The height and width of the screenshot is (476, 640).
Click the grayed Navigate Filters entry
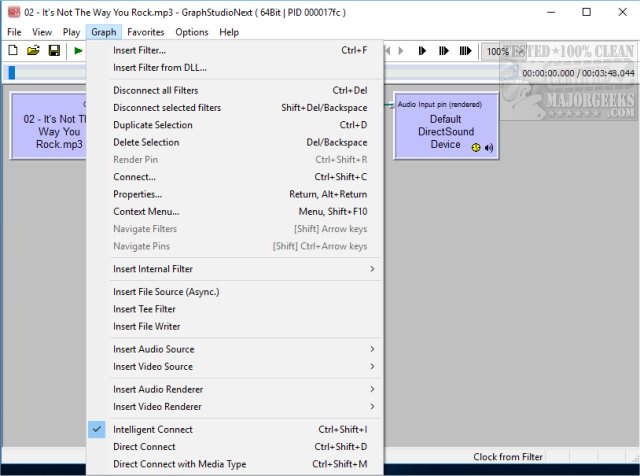pyautogui.click(x=235, y=229)
